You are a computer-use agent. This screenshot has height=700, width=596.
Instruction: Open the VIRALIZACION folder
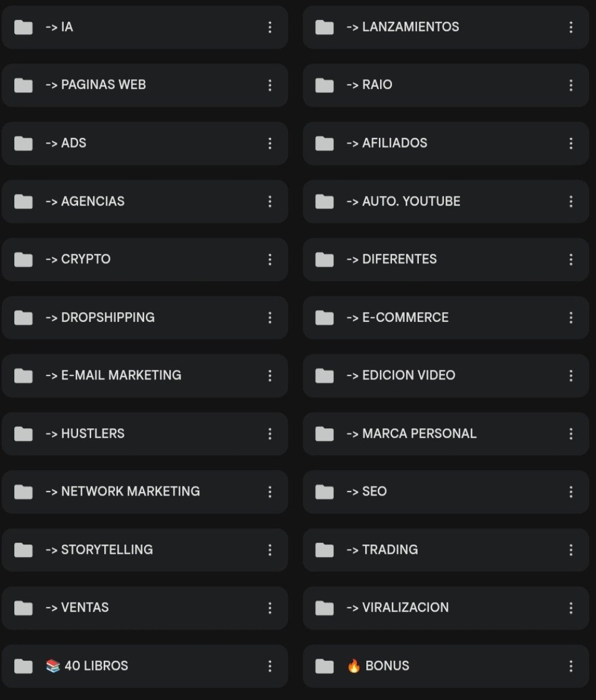click(x=446, y=608)
